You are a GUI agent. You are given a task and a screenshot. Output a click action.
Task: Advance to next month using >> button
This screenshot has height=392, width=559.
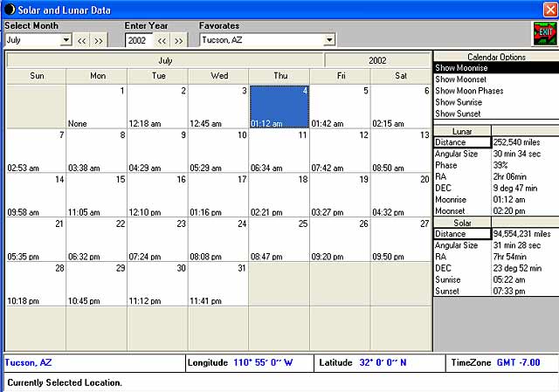[x=99, y=40]
